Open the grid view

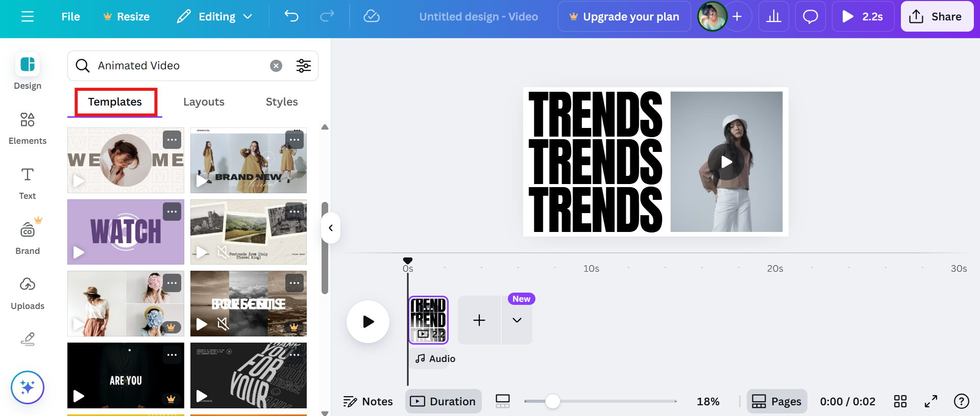point(900,402)
